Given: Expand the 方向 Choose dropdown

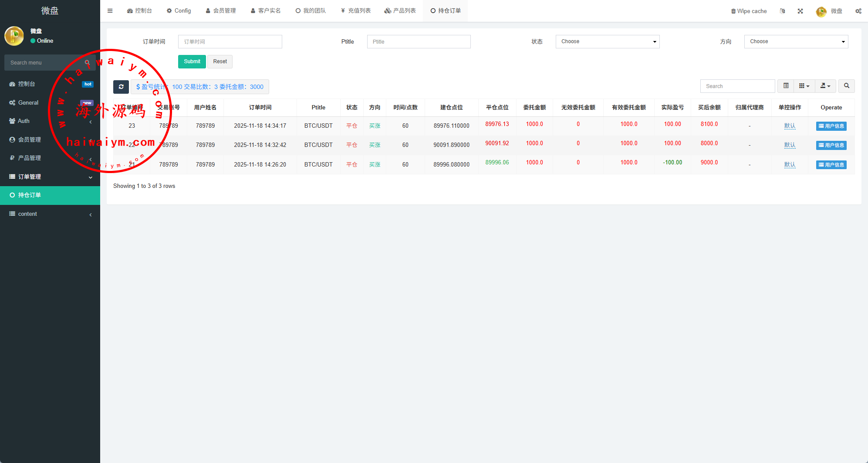Looking at the screenshot, I should click(796, 41).
